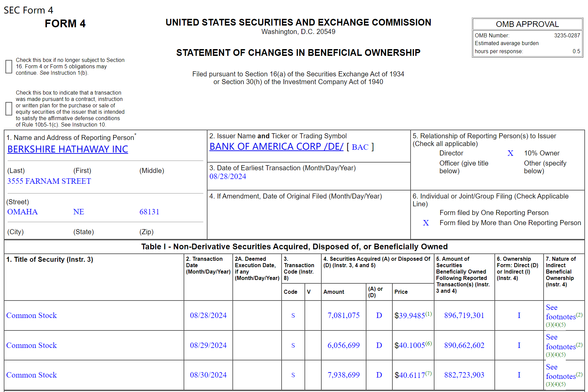Screen dimensions: 588x392
Task: Click the Title of Security column header
Action: pos(50,259)
